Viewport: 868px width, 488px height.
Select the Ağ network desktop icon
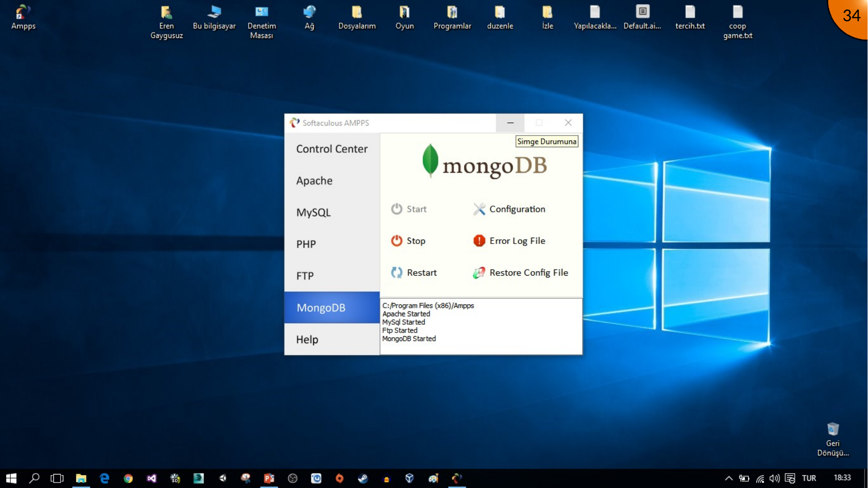[309, 17]
